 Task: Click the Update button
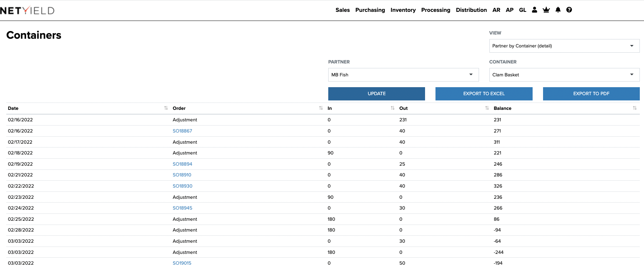coord(377,93)
